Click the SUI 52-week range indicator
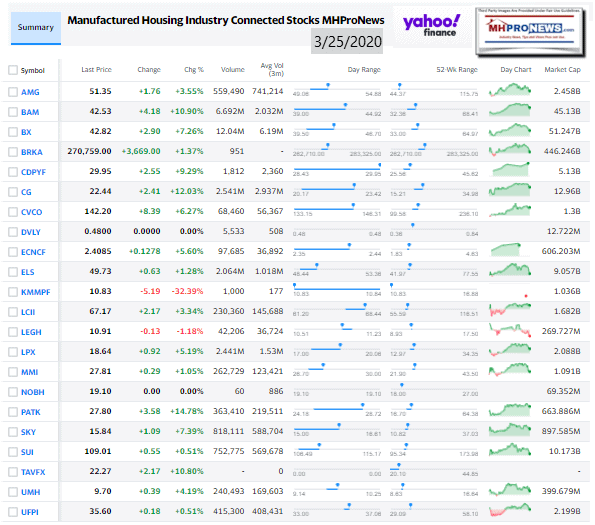This screenshot has height=525, width=595. coord(434,450)
